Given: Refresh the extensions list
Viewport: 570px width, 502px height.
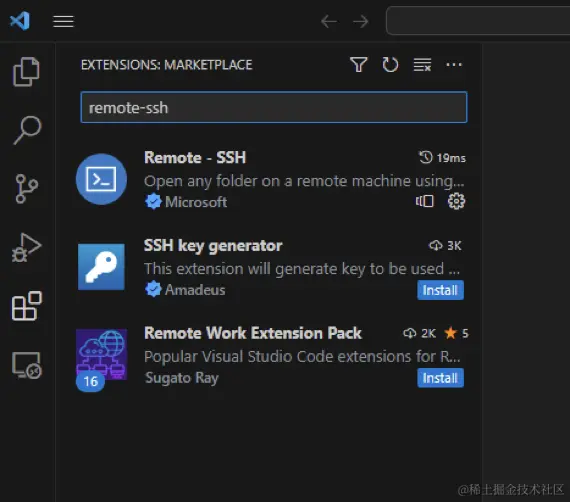Looking at the screenshot, I should [390, 65].
